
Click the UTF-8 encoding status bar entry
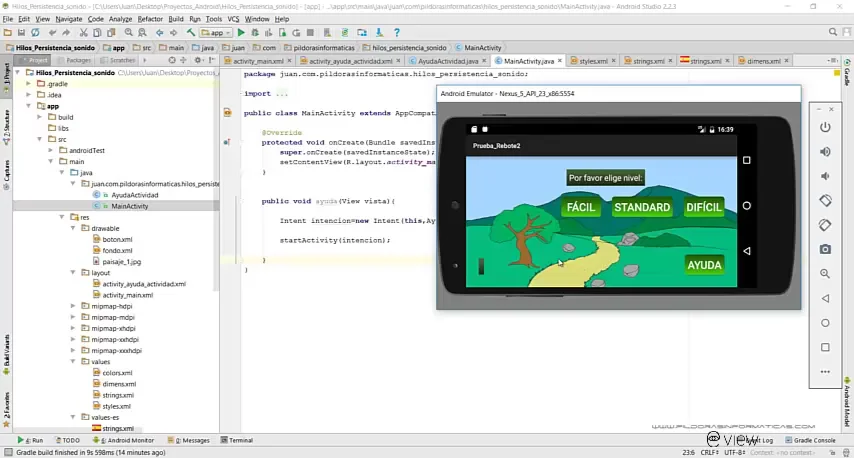point(734,453)
